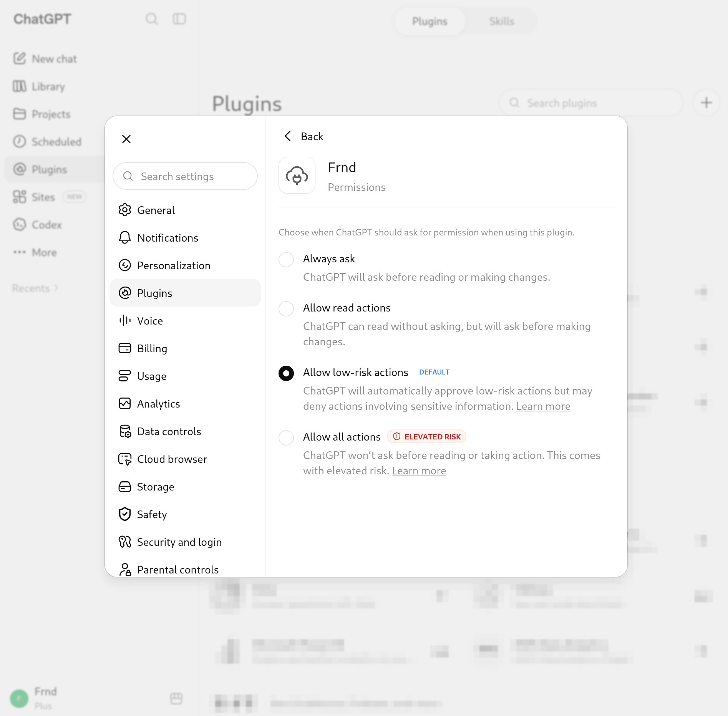Click the search icon in the ChatGPT sidebar
Viewport: 728px width, 716px height.
pyautogui.click(x=152, y=19)
